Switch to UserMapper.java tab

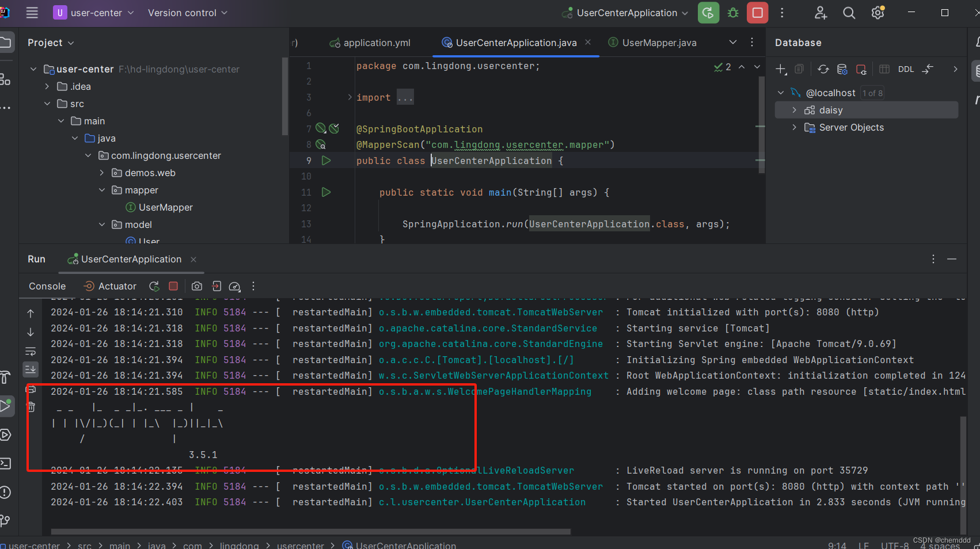coord(652,43)
